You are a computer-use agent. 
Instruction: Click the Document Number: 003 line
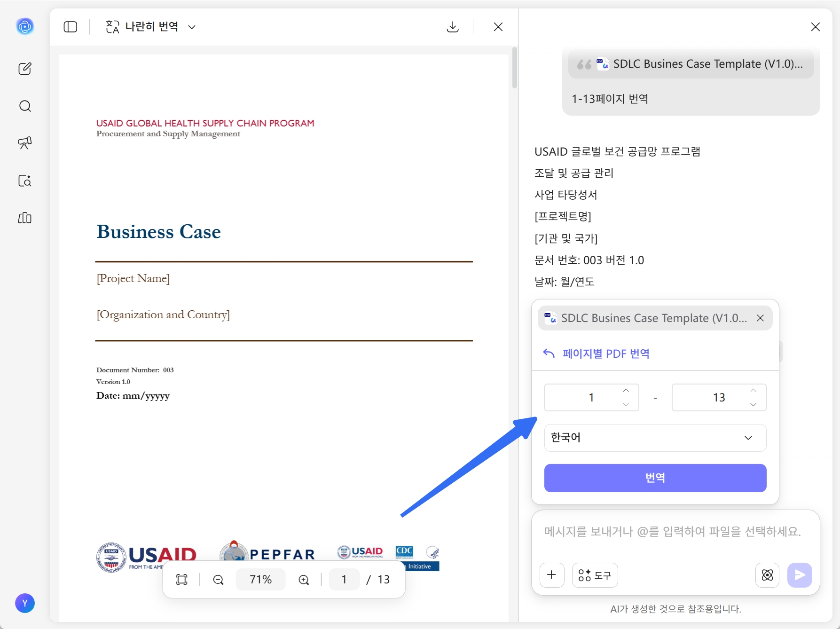click(135, 370)
